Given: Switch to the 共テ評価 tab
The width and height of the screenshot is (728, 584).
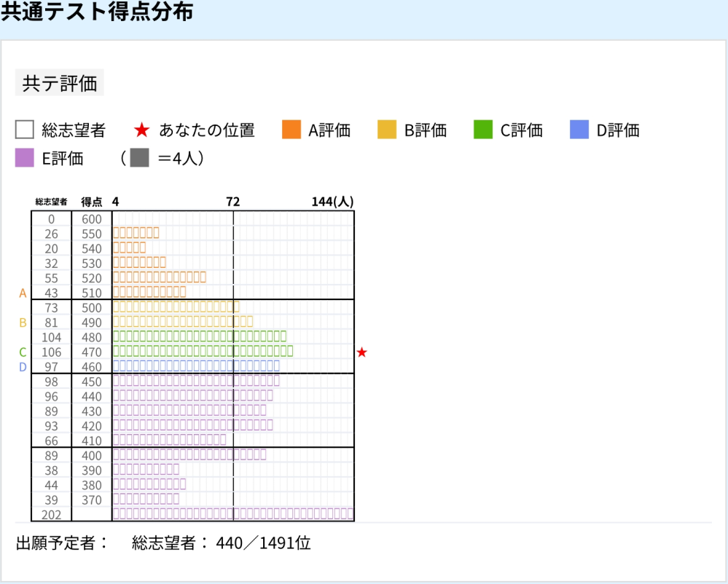Looking at the screenshot, I should point(59,83).
